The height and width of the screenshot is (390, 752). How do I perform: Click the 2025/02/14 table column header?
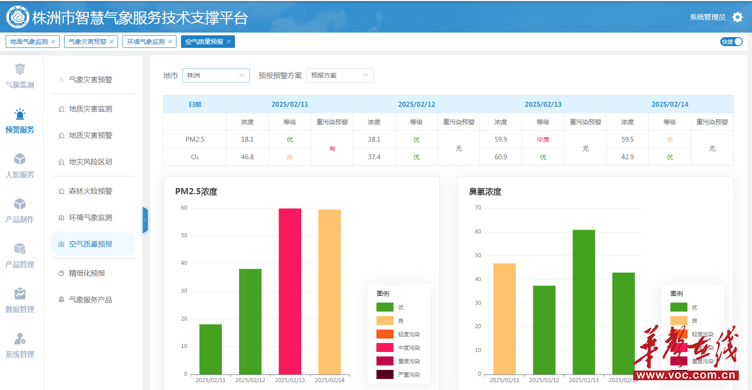(670, 104)
